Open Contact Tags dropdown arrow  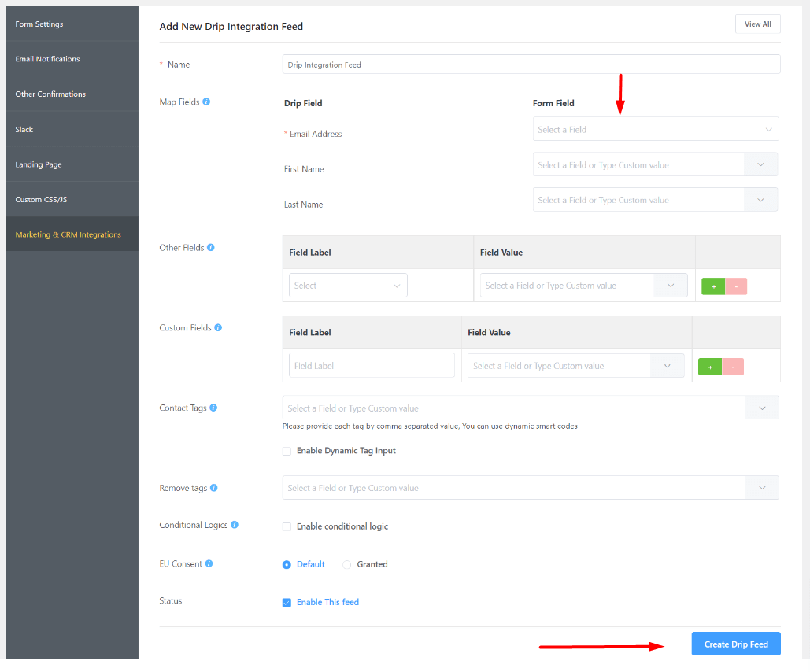click(x=762, y=408)
